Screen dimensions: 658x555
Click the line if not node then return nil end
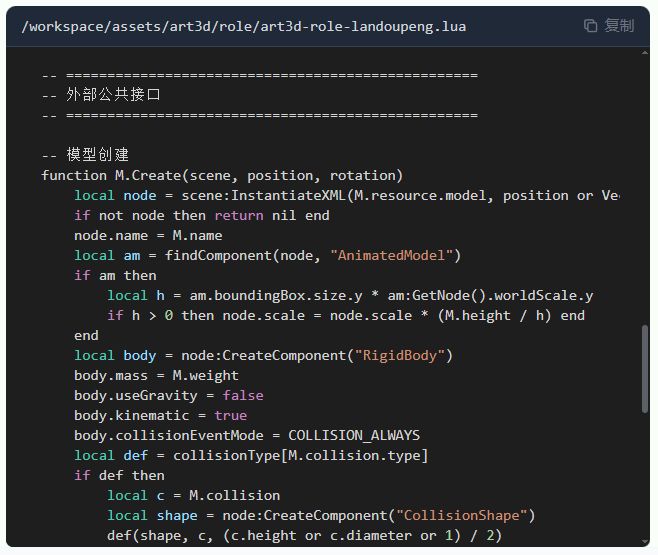click(x=202, y=216)
